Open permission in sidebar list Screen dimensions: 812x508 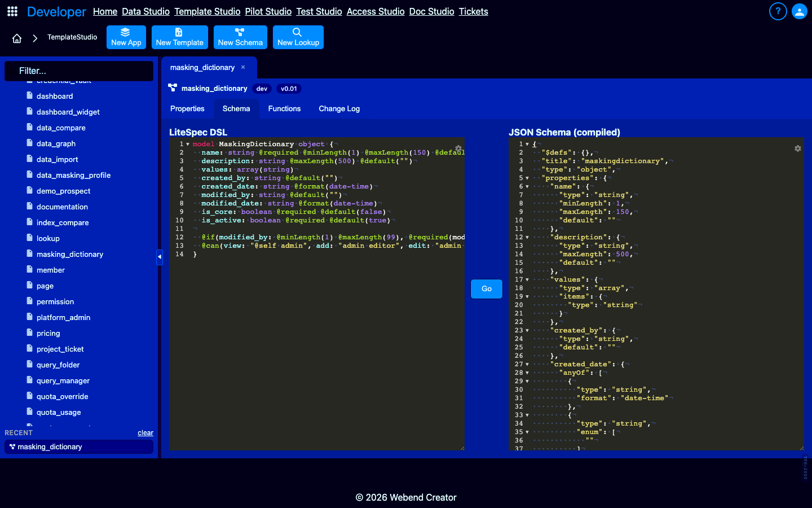[x=55, y=301]
